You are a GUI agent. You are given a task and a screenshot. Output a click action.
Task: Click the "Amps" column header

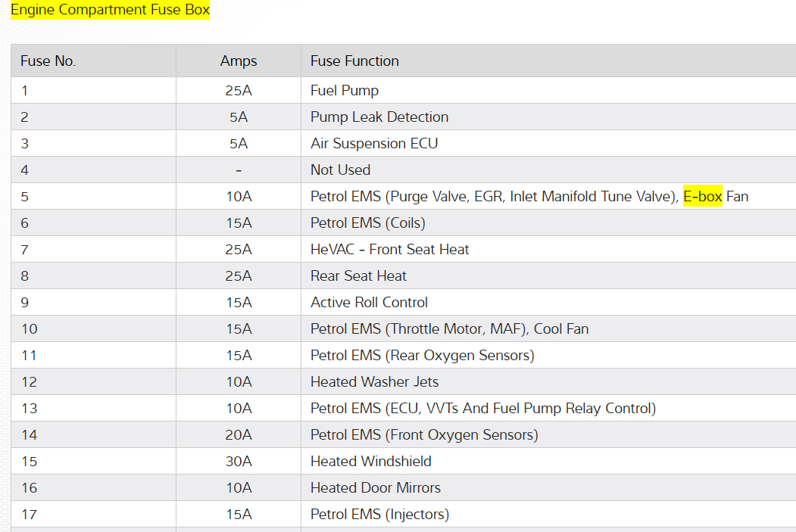coord(239,61)
